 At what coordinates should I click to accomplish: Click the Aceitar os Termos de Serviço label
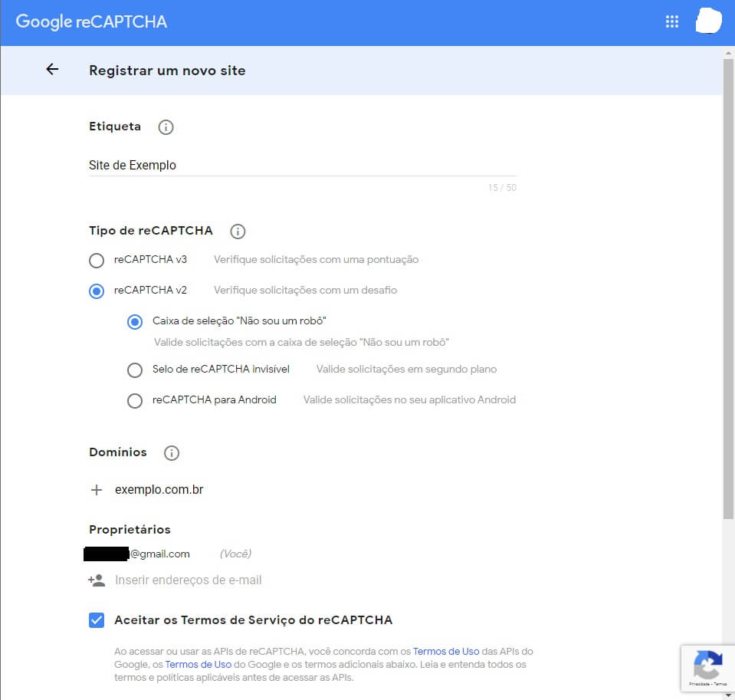pos(254,620)
